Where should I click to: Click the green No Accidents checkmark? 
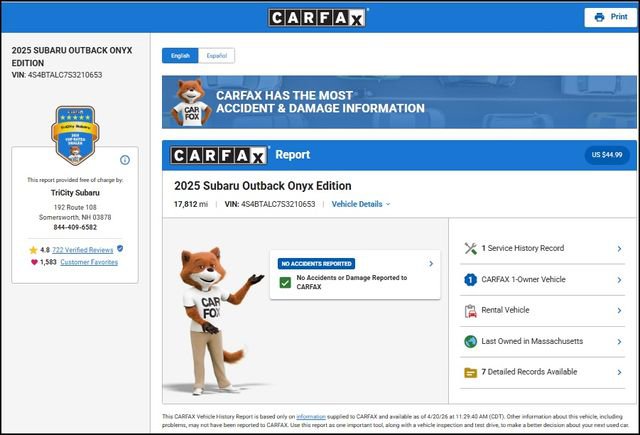pos(285,283)
